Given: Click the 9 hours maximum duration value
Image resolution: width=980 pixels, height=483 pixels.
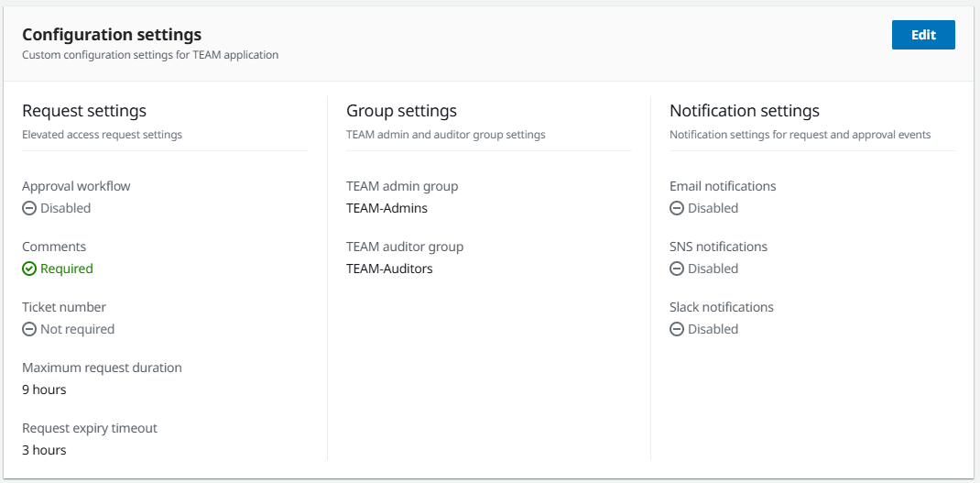Looking at the screenshot, I should [44, 390].
